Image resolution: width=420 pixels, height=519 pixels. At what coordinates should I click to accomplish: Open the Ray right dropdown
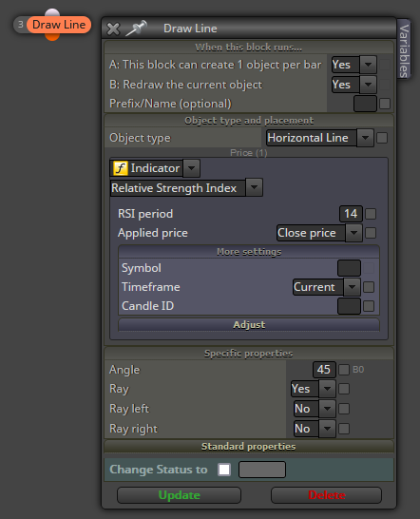tap(315, 429)
